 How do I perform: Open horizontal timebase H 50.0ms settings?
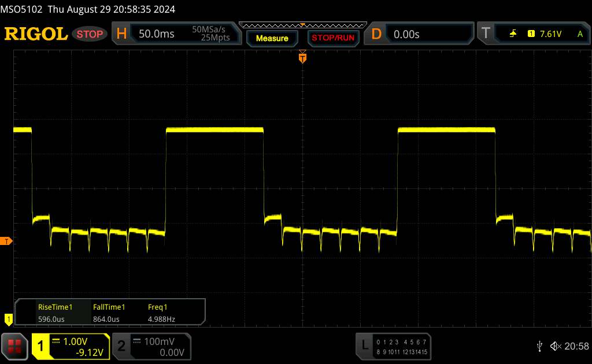[x=176, y=34]
